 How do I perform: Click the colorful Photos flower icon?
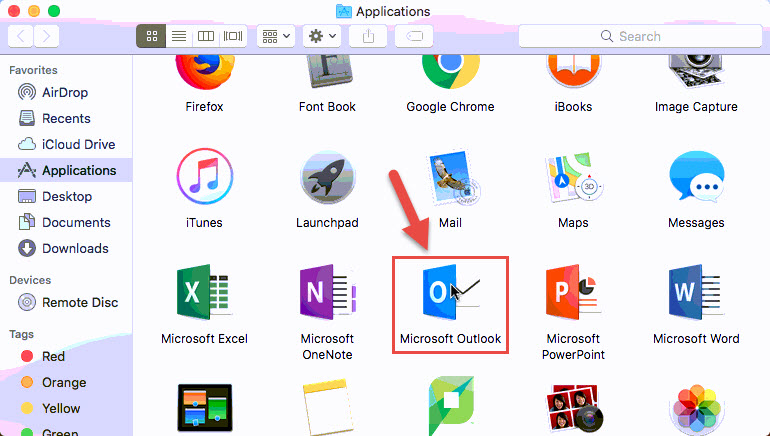coord(696,410)
